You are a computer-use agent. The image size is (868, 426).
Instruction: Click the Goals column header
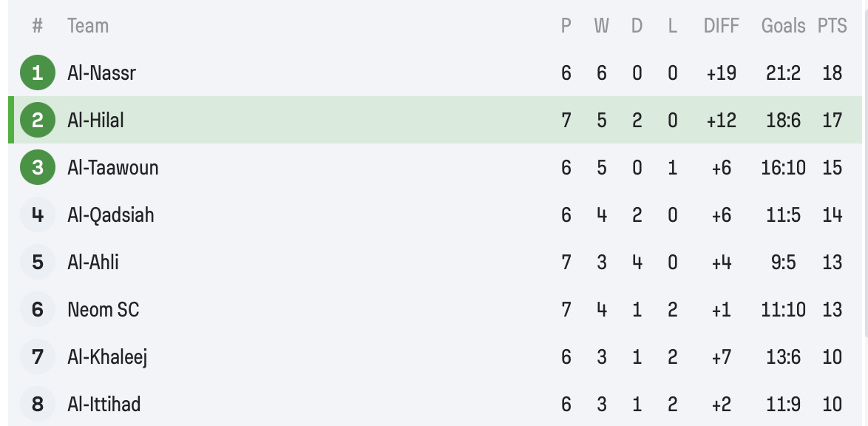click(783, 26)
